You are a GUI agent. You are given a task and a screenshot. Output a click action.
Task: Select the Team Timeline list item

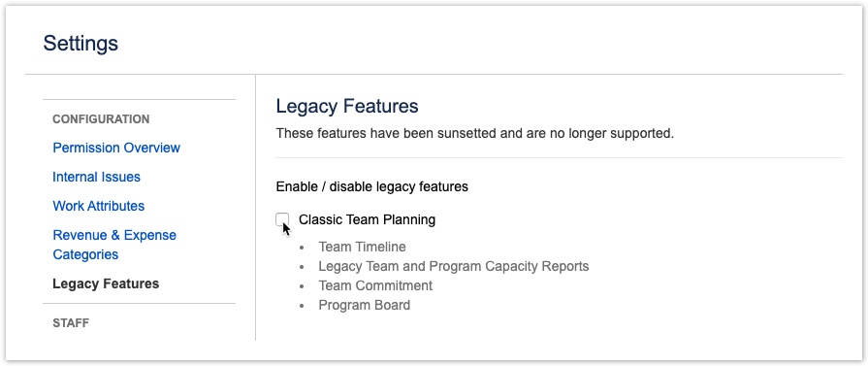click(x=362, y=247)
